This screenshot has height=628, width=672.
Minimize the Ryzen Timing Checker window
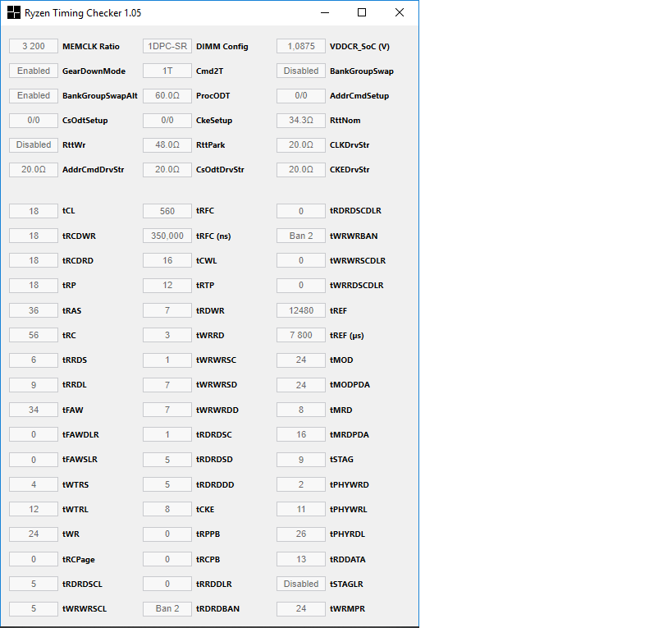(325, 13)
